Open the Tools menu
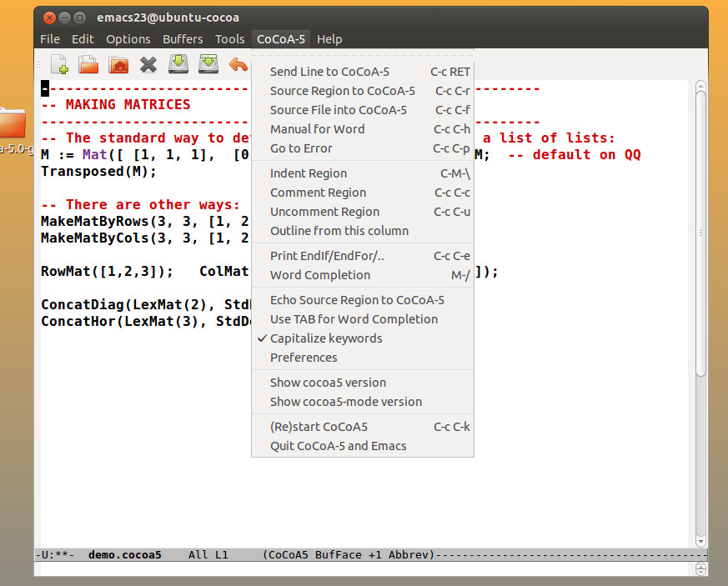Screen dimensions: 728x586 pos(229,39)
